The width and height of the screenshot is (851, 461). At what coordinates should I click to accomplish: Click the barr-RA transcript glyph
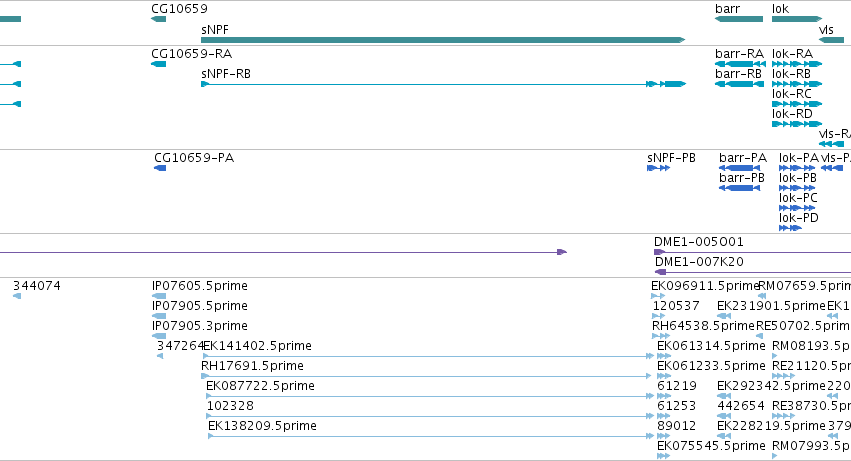[740, 64]
